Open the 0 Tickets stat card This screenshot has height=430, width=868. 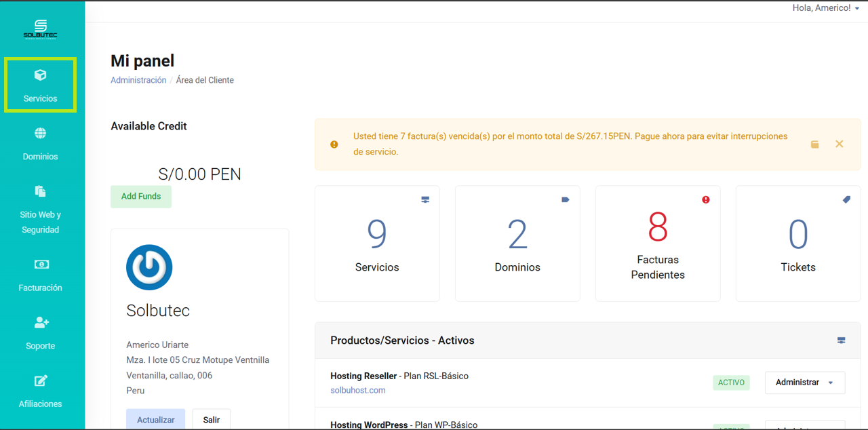click(x=798, y=243)
